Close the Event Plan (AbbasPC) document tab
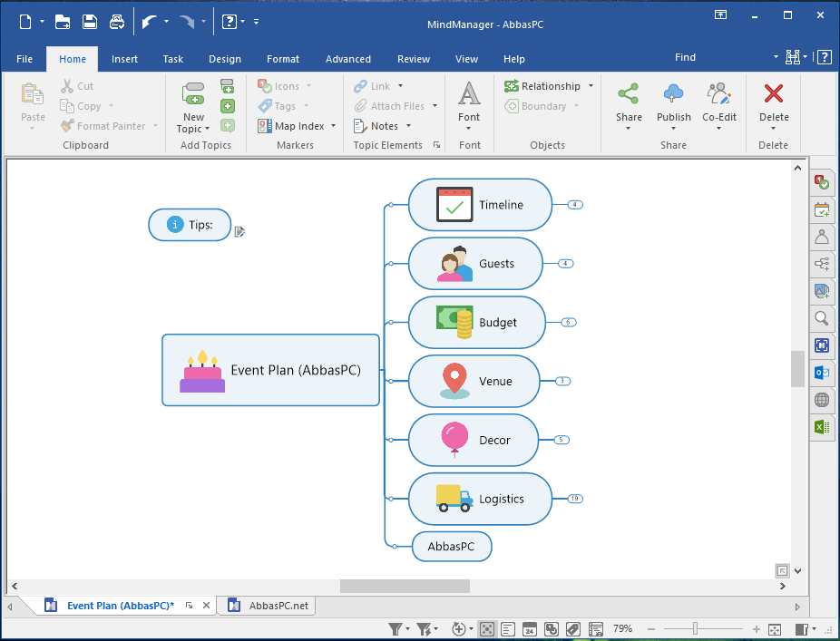 pyautogui.click(x=206, y=606)
